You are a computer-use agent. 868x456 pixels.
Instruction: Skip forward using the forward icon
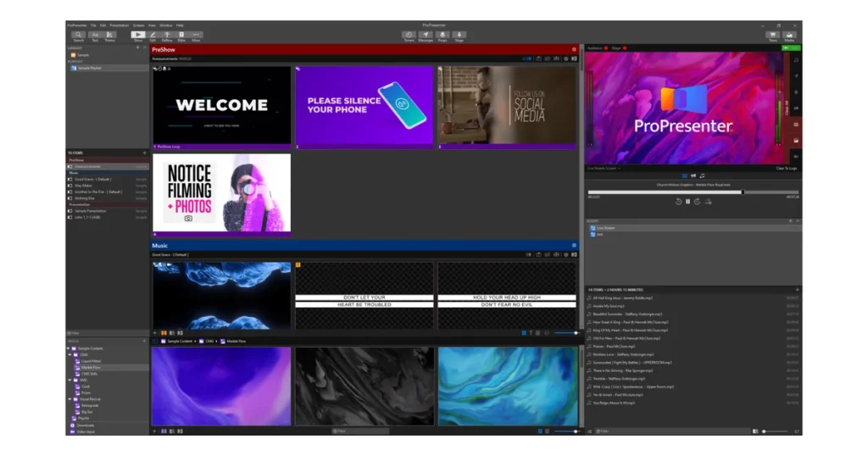[697, 202]
